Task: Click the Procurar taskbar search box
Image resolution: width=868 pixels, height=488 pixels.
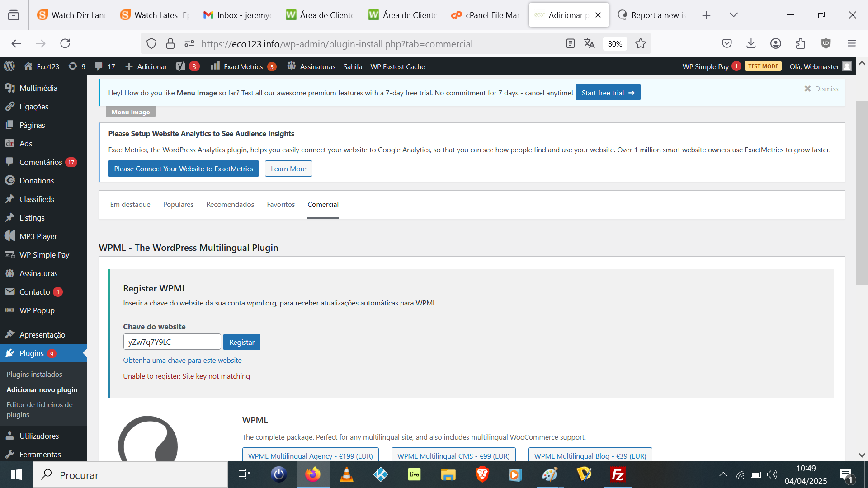Action: [x=130, y=475]
